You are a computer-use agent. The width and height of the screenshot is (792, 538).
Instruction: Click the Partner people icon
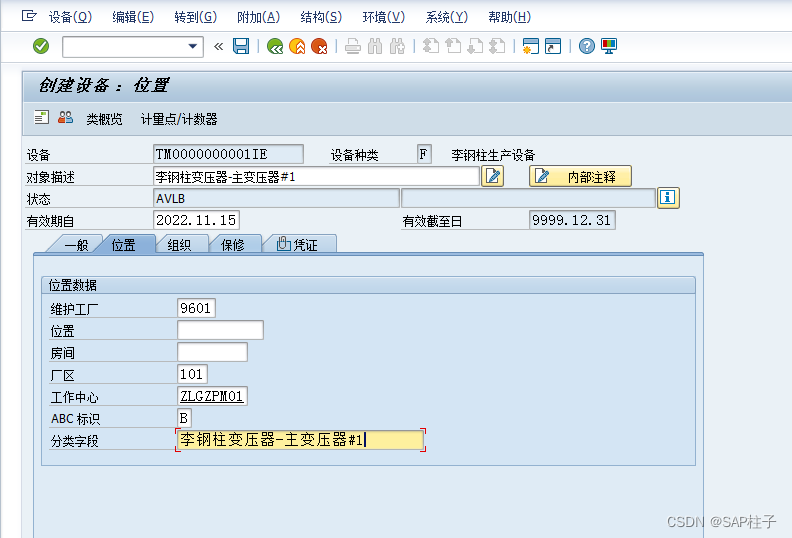point(65,118)
